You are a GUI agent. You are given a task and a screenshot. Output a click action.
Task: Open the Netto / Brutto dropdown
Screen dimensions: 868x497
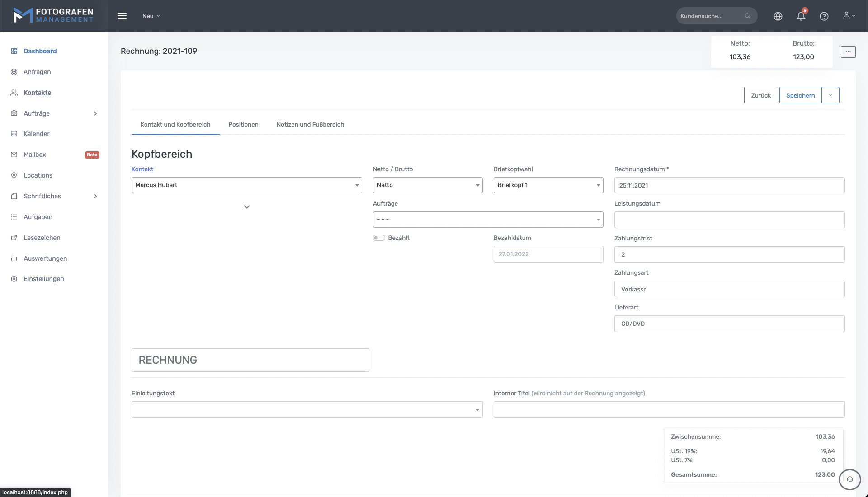(427, 185)
